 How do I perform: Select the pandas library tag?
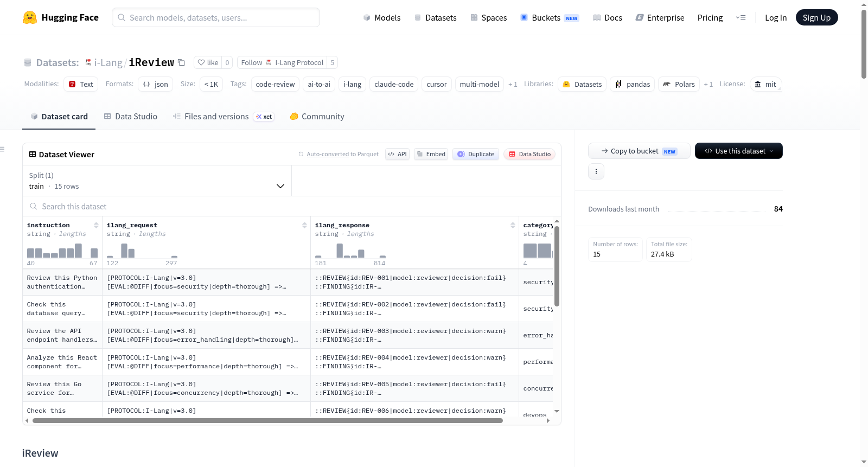click(633, 84)
